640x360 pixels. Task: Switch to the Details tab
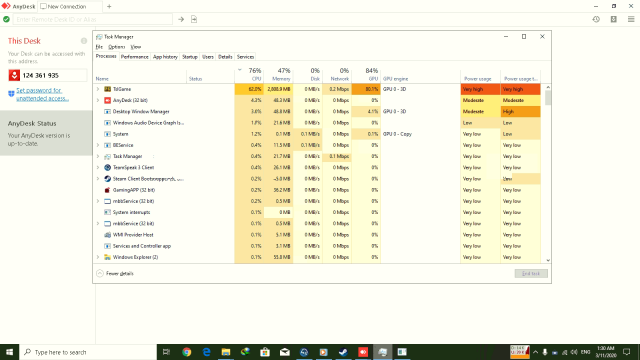point(225,57)
